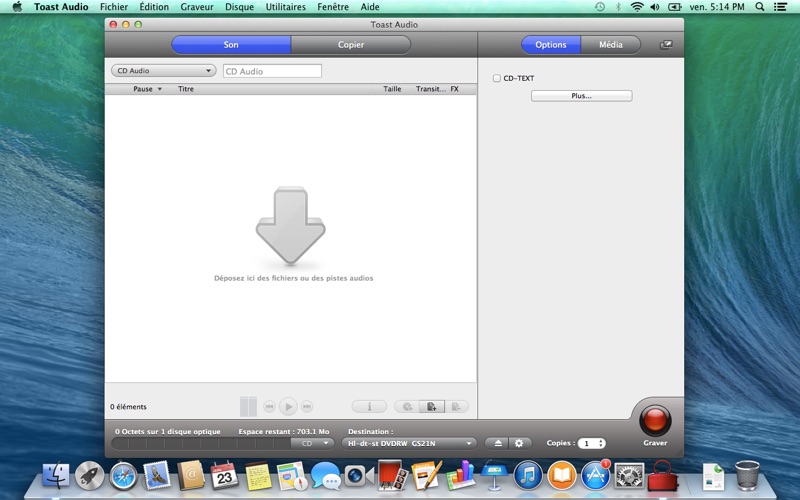Switch to the Son tab
This screenshot has width=800, height=500.
coord(231,45)
